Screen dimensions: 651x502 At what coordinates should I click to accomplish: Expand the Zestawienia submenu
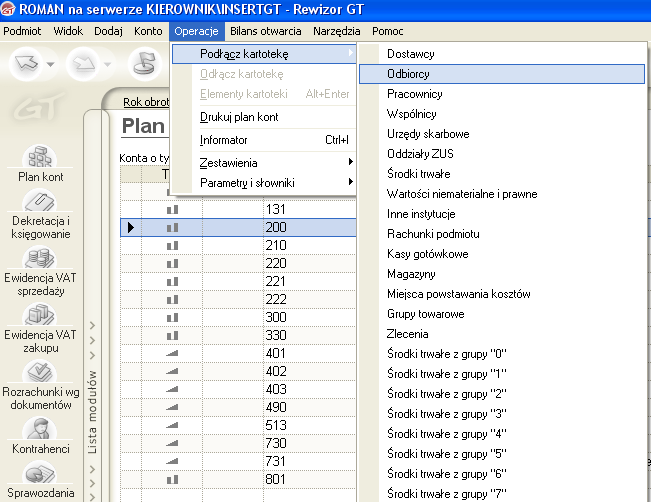[264, 163]
